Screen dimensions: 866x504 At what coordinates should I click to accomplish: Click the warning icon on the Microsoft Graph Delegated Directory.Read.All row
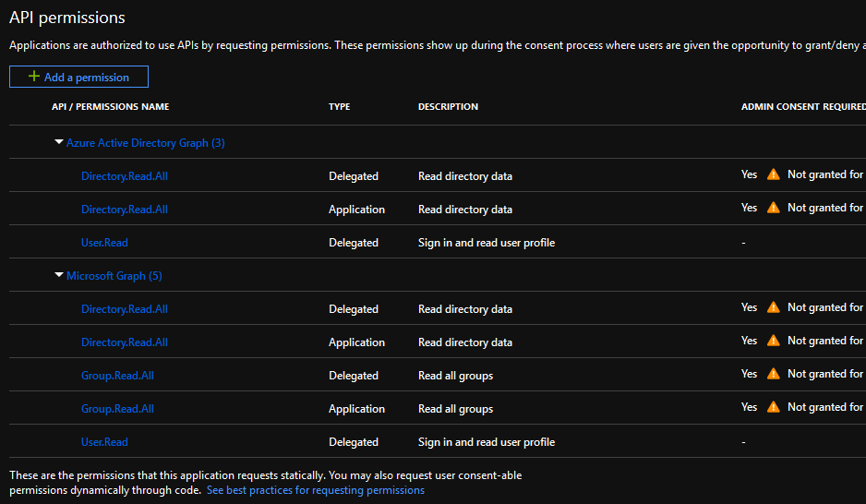[x=774, y=307]
